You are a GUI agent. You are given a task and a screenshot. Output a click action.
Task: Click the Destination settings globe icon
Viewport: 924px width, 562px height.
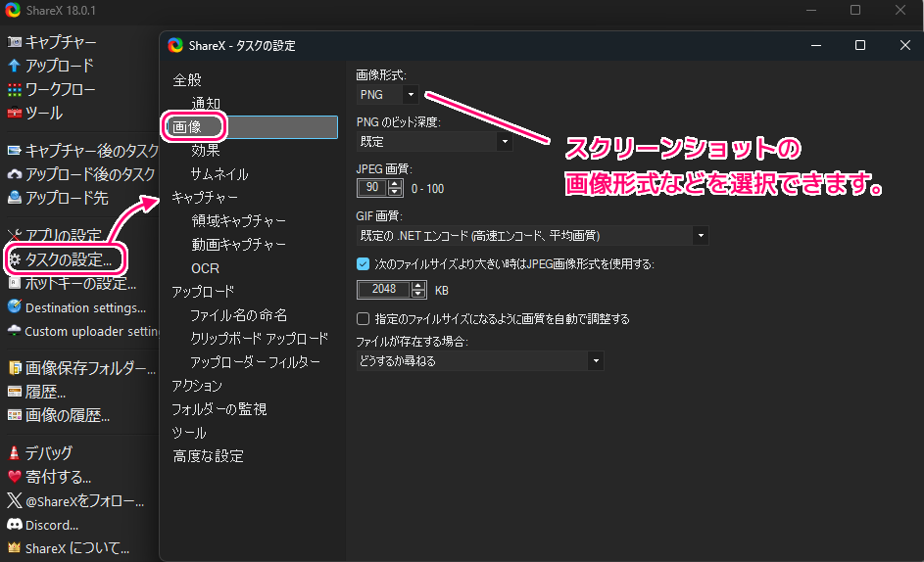pos(14,306)
